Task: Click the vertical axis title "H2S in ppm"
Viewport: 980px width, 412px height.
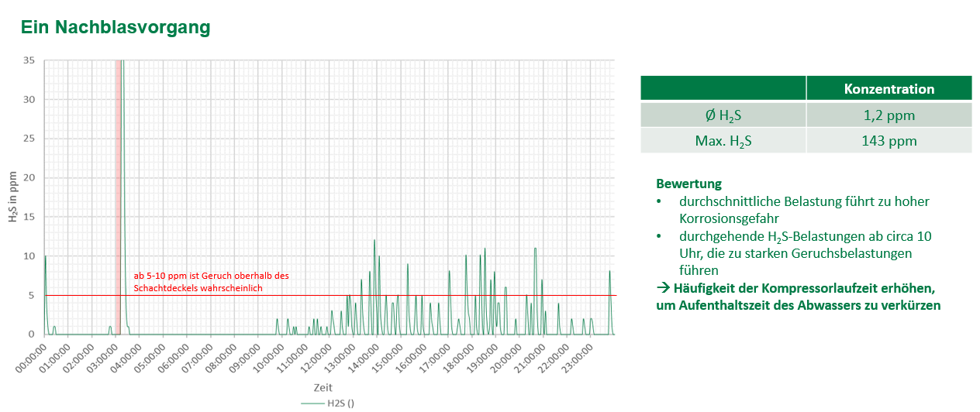Action: (x=13, y=196)
